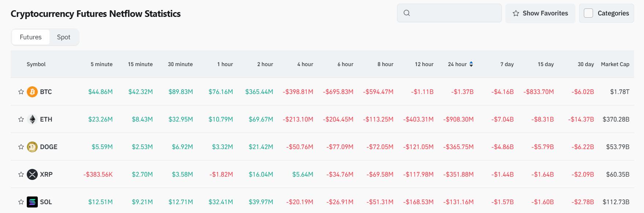This screenshot has width=644, height=213.
Task: Toggle the Categories checkbox
Action: 588,13
